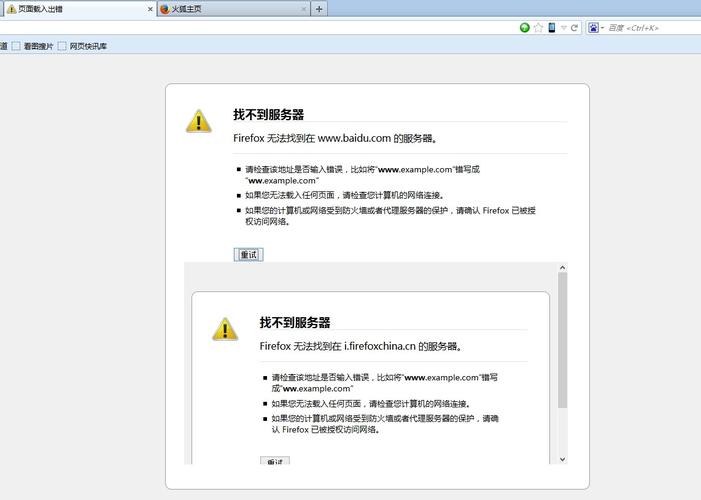Click the top 找不到服务器 heading
Screen dimensions: 701x500
268,114
